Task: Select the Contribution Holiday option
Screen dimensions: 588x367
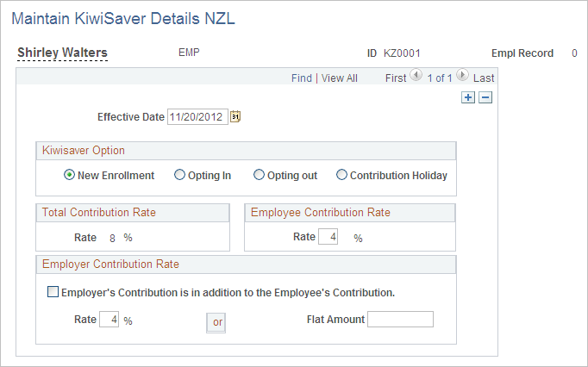Action: click(341, 175)
